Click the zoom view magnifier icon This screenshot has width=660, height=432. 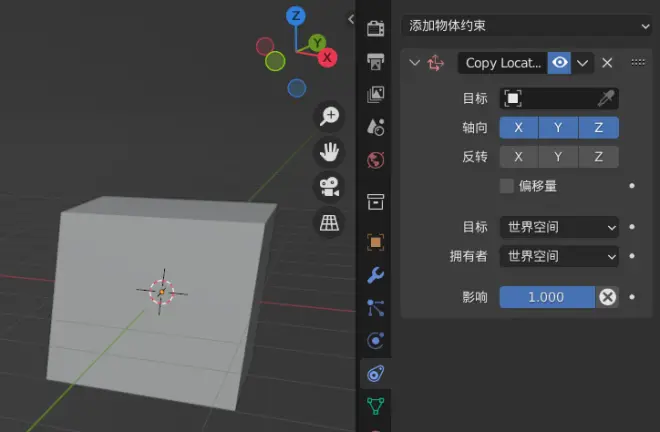coord(329,116)
